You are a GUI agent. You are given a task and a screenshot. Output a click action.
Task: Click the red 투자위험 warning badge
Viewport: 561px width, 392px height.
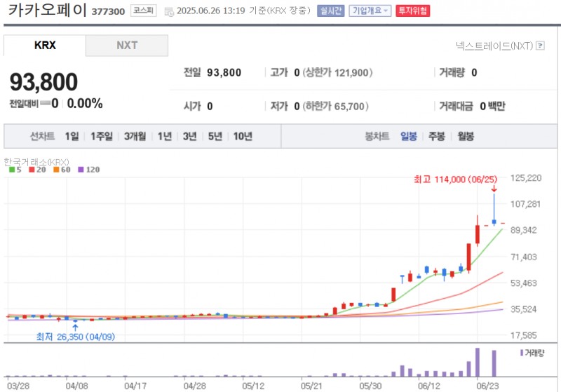[x=412, y=11]
